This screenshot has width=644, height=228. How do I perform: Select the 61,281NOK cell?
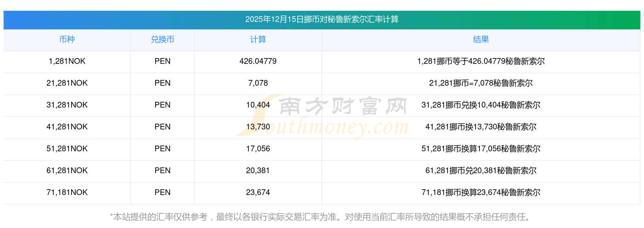pos(67,171)
